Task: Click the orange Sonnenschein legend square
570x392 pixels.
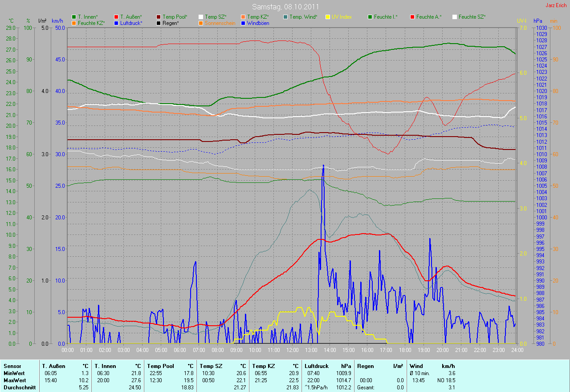Action: tap(201, 23)
